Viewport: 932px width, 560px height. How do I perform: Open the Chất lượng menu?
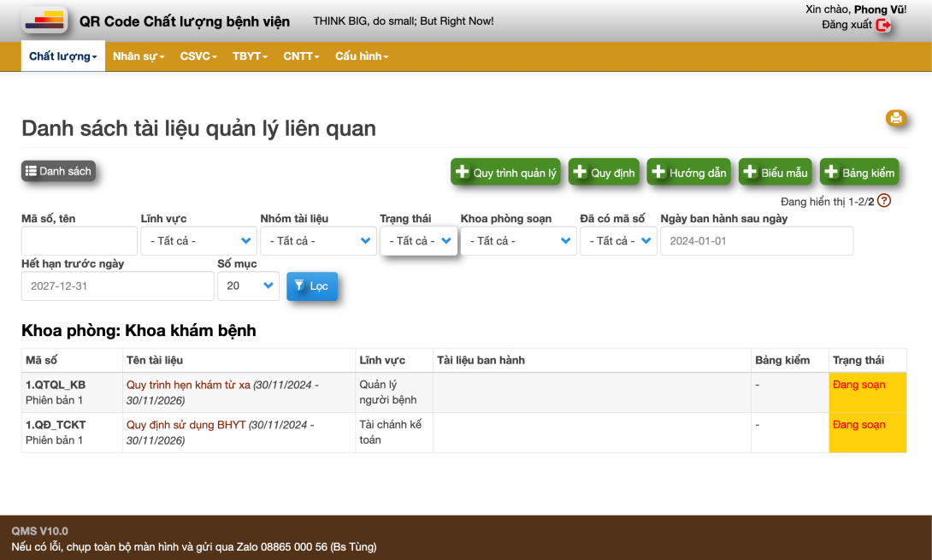point(62,56)
